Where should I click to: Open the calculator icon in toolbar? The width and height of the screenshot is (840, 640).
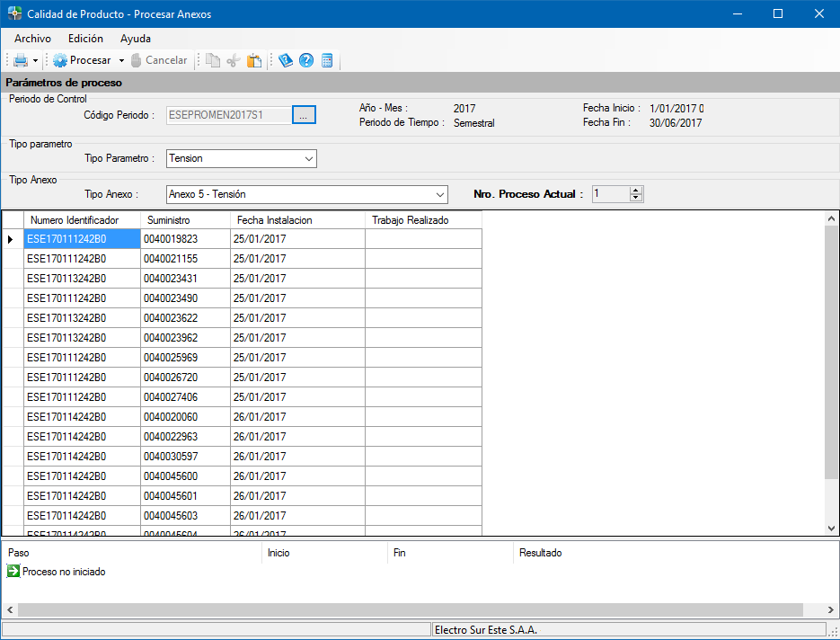[327, 60]
